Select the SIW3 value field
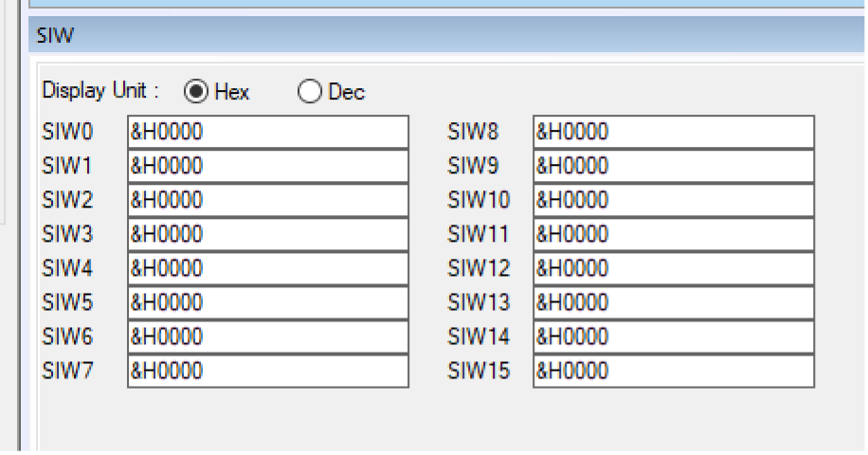 pos(267,235)
